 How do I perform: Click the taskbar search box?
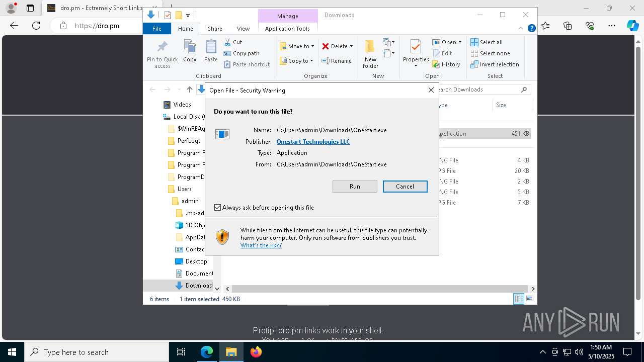pyautogui.click(x=97, y=352)
